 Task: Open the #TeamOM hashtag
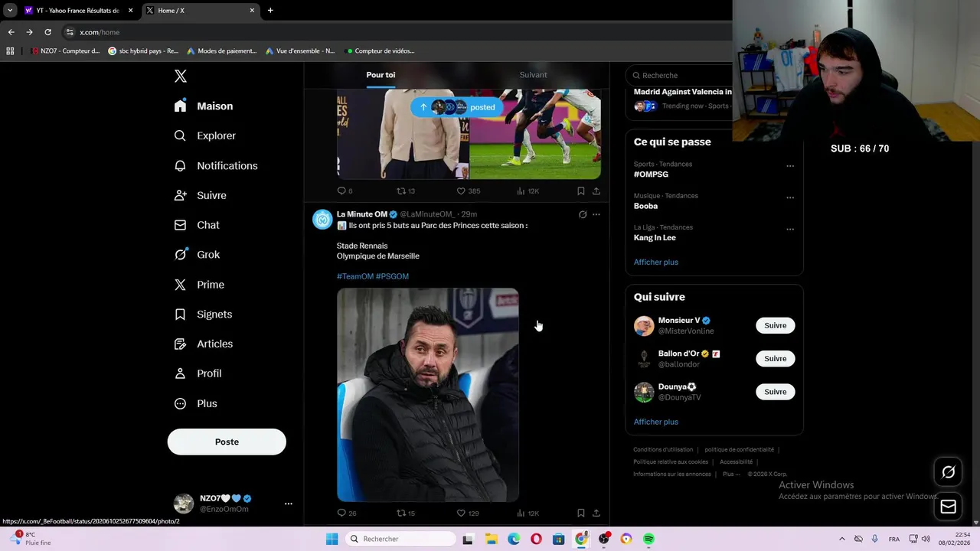(355, 276)
